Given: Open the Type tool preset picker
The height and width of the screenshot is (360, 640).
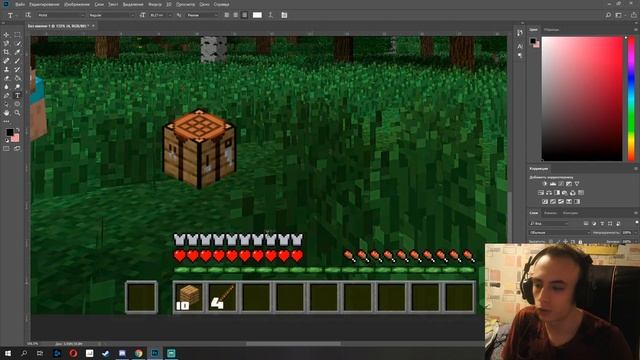Looking at the screenshot, I should click(x=11, y=15).
